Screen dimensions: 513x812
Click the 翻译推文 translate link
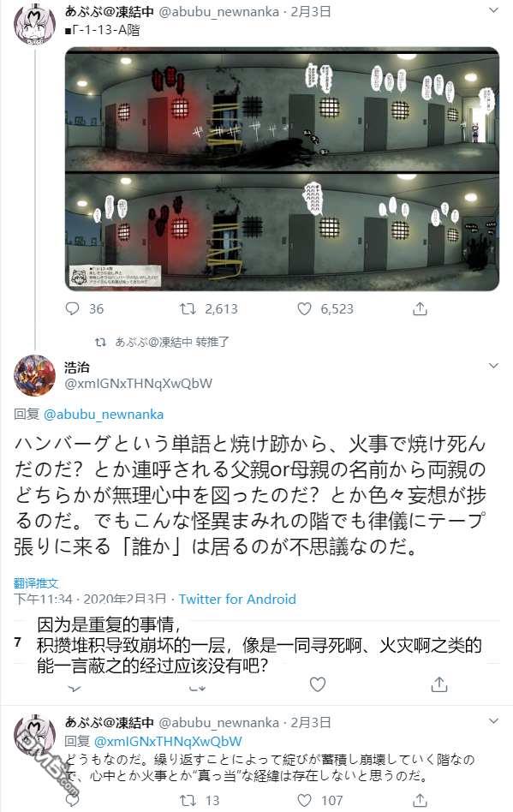(36, 583)
